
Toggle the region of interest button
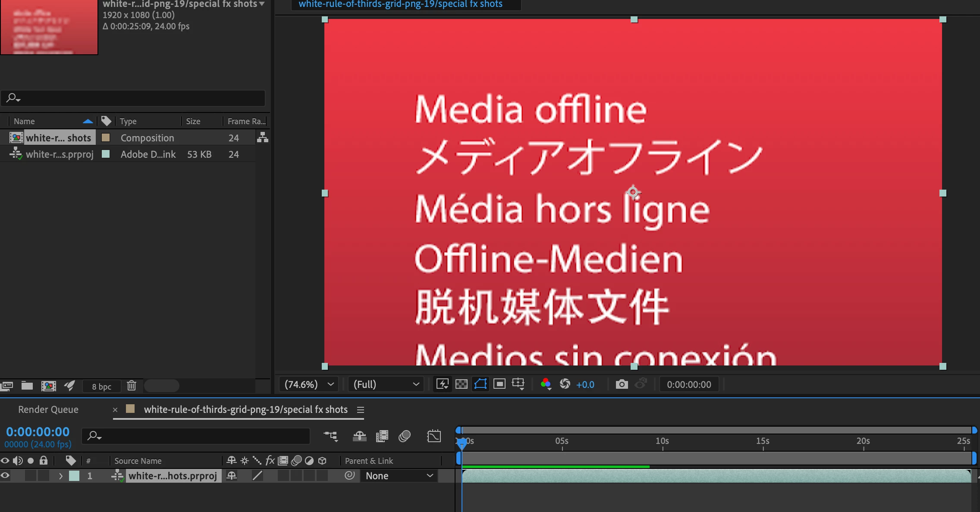pos(499,384)
